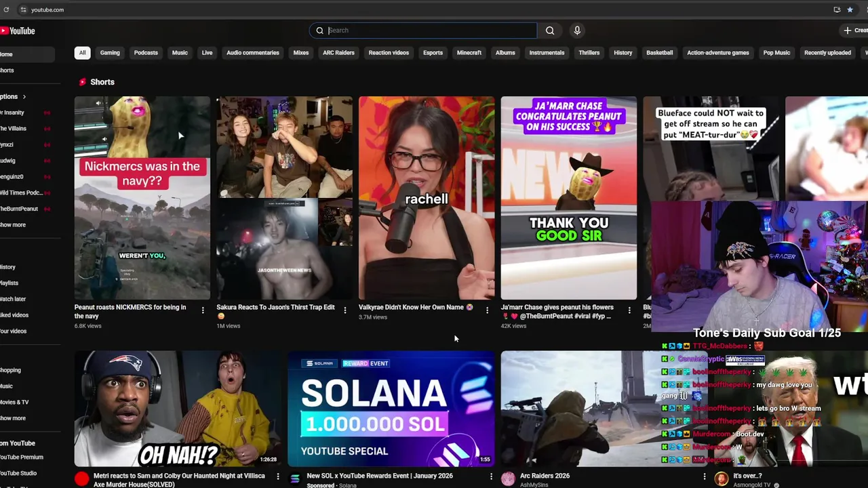Show more subscriptions in sidebar
The image size is (868, 488).
pos(13,225)
